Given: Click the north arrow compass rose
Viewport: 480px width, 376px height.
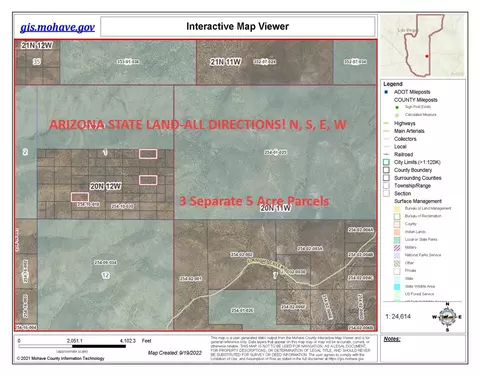Looking at the screenshot, I should coord(447,317).
